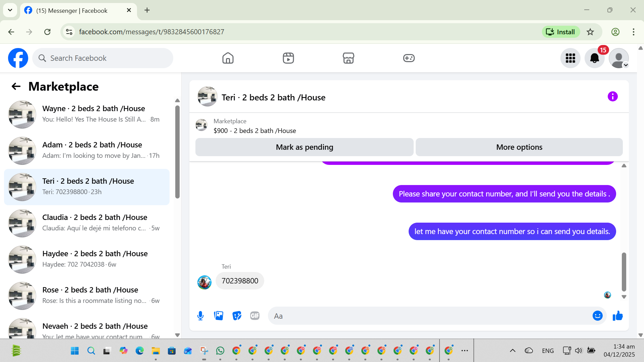644x362 pixels.
Task: Open Rose's roommate listing conversation
Action: (x=87, y=296)
